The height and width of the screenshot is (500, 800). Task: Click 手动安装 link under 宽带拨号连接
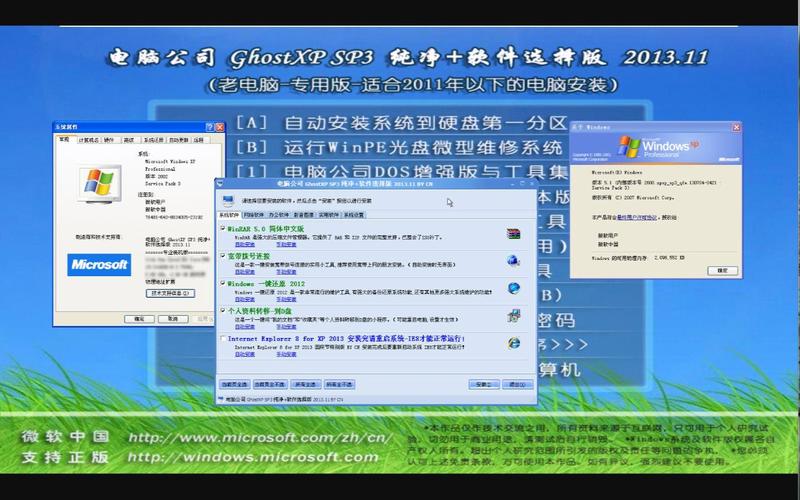point(286,272)
